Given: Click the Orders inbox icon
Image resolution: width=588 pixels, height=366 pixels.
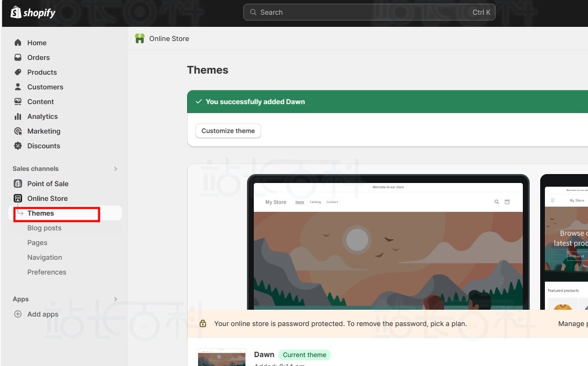Looking at the screenshot, I should click(x=18, y=57).
